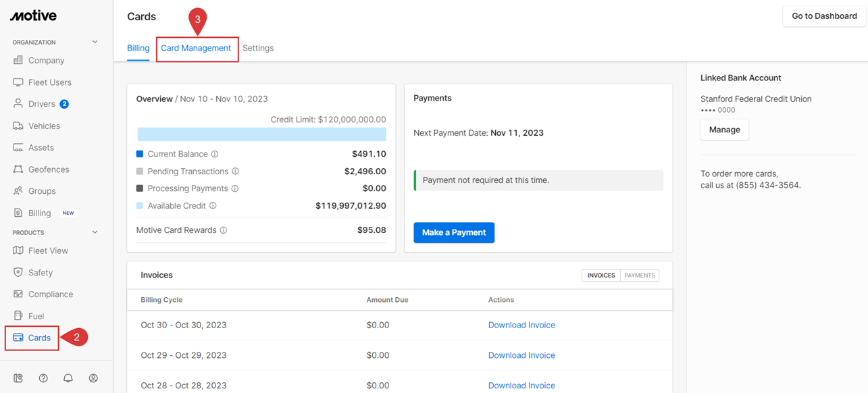The height and width of the screenshot is (393, 868).
Task: Click the Motive Card Rewards info icon
Action: (x=224, y=230)
